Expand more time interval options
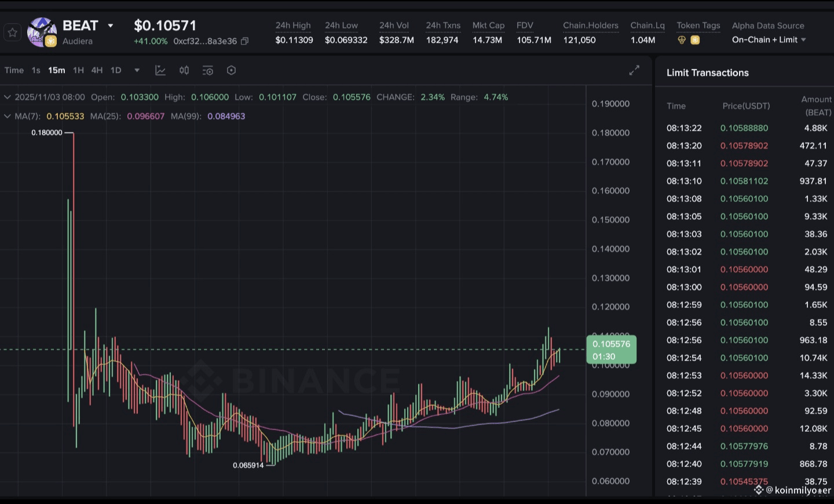The image size is (834, 504). (137, 71)
